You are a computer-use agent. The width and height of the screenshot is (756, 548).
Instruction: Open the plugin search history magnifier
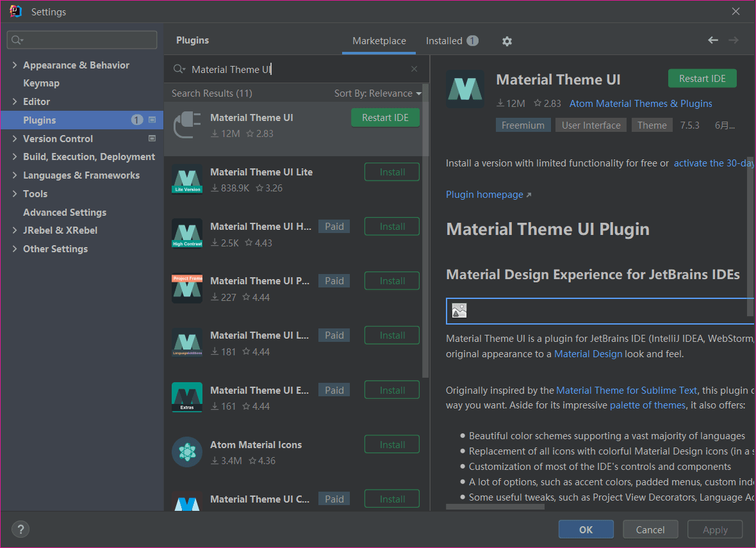(179, 69)
